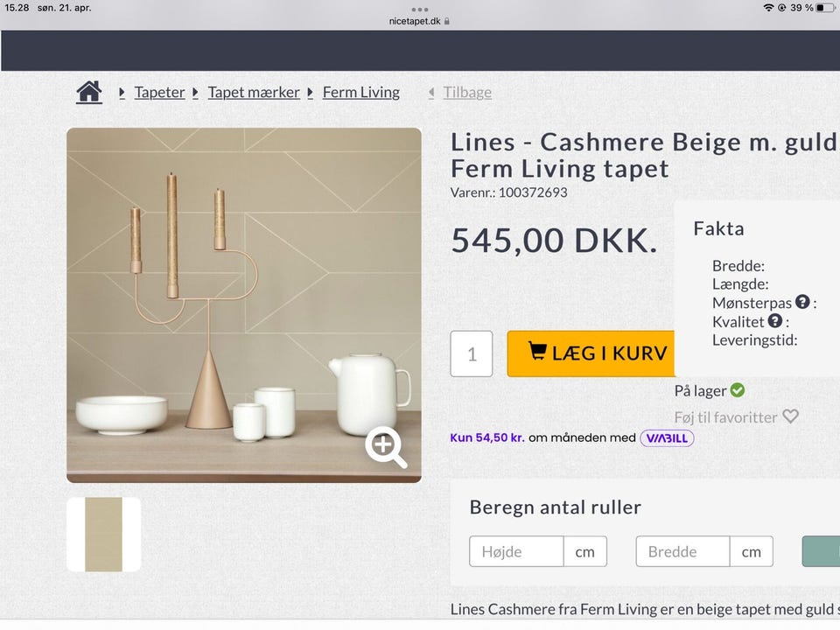Toggle Føj til favoritter heart
Viewport: 840px width, 630px height.
[792, 416]
